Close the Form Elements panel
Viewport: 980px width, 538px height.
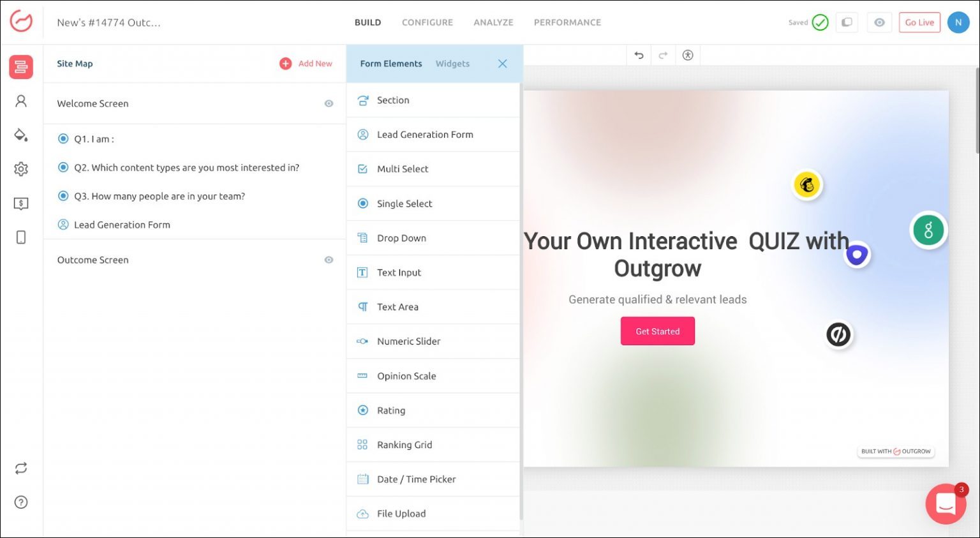502,64
